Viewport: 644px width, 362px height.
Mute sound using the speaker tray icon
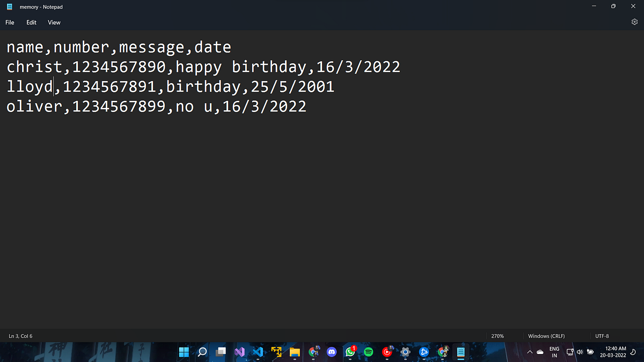pyautogui.click(x=579, y=352)
